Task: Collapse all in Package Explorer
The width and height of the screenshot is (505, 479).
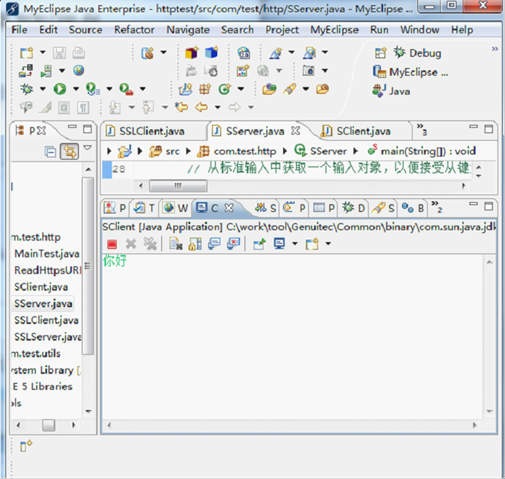Action: tap(50, 152)
